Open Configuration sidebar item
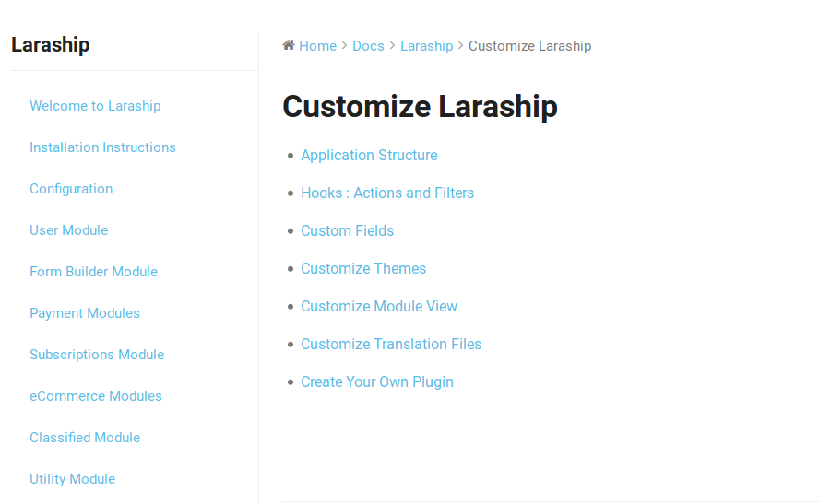819x504 pixels. tap(71, 189)
